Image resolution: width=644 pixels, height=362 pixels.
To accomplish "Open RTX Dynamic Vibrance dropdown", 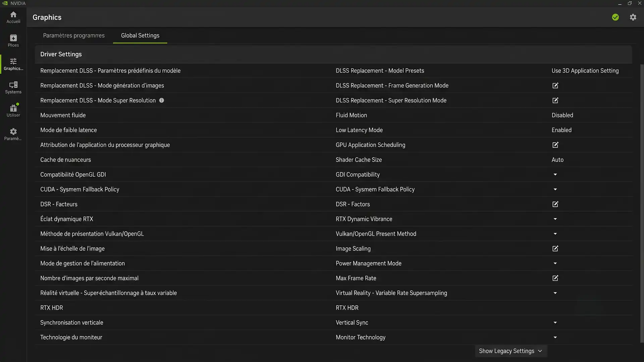I will pos(555,219).
